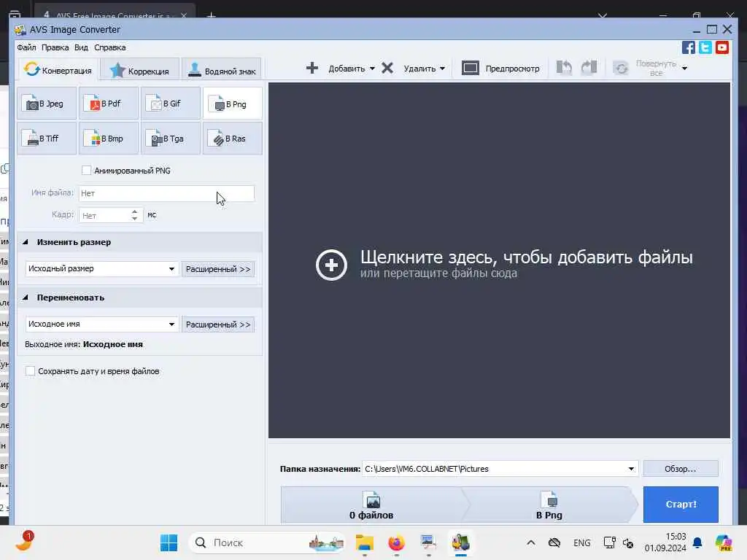Open the Справка menu
The width and height of the screenshot is (747, 560).
click(110, 47)
